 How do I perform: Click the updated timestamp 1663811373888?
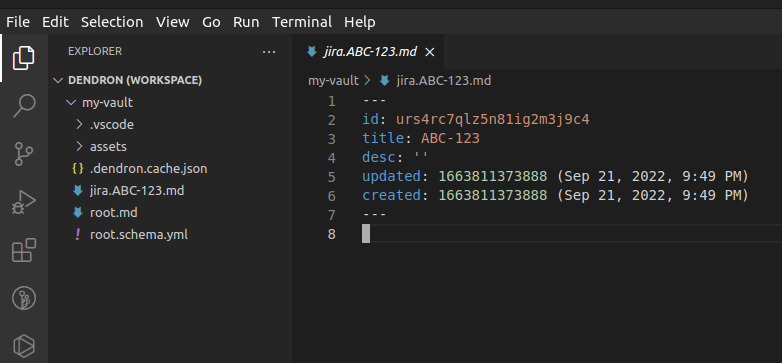(x=493, y=177)
